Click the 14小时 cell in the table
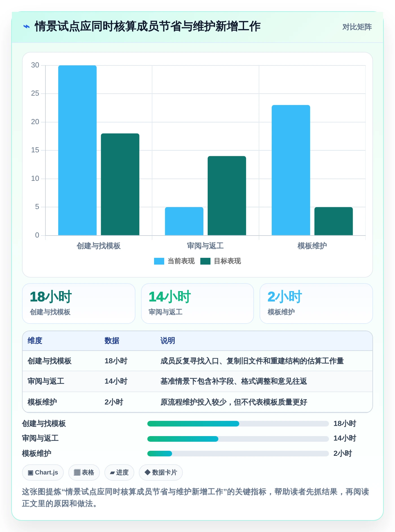The height and width of the screenshot is (532, 395). coord(116,381)
